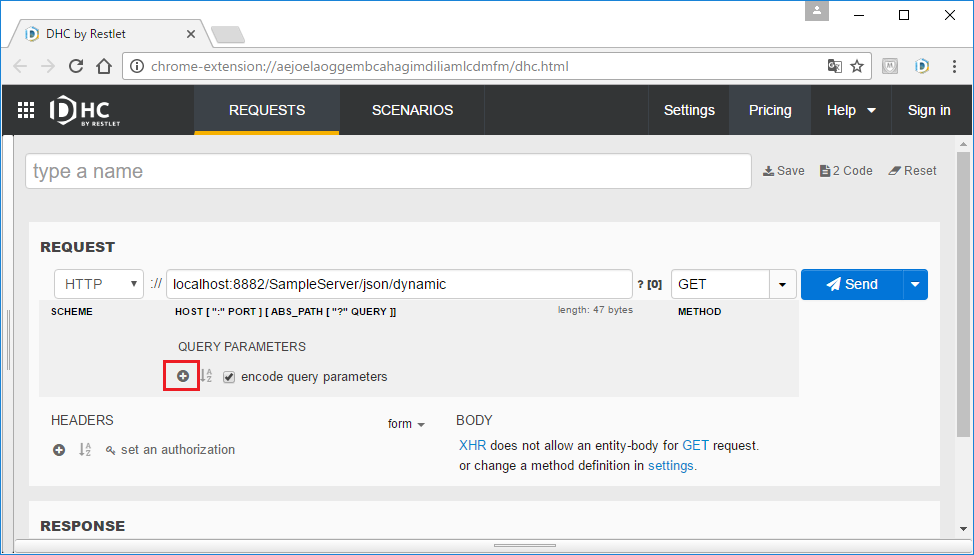Click the scrollbar down arrow
The width and height of the screenshot is (974, 555).
963,529
